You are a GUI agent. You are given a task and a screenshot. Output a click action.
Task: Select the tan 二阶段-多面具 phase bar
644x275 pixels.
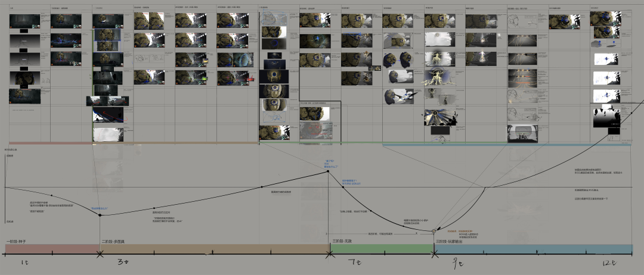(215, 249)
